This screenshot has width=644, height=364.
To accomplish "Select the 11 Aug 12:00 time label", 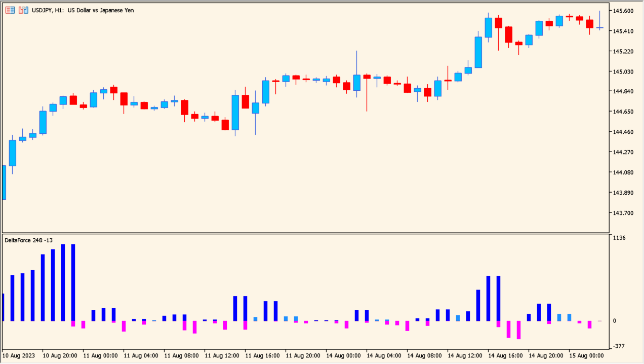I will click(221, 356).
